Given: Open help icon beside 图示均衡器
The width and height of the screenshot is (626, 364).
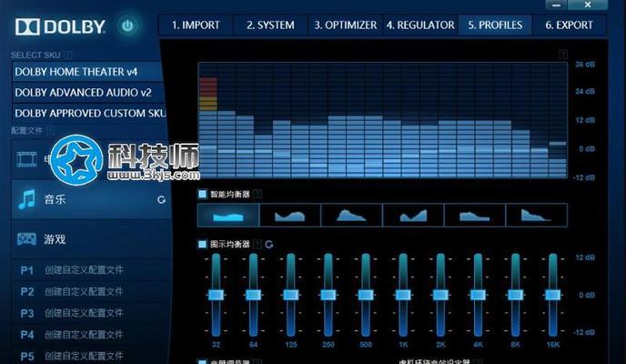Looking at the screenshot, I should pyautogui.click(x=257, y=244).
